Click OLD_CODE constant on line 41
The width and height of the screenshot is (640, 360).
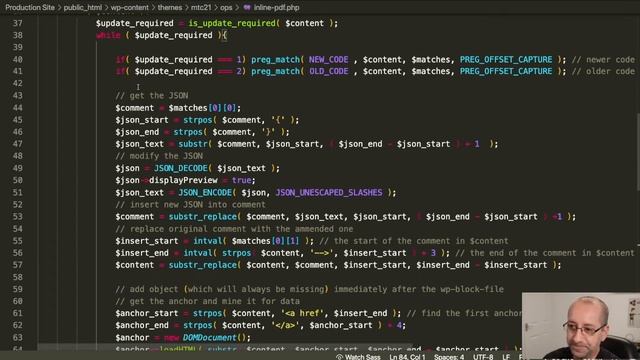coord(329,71)
